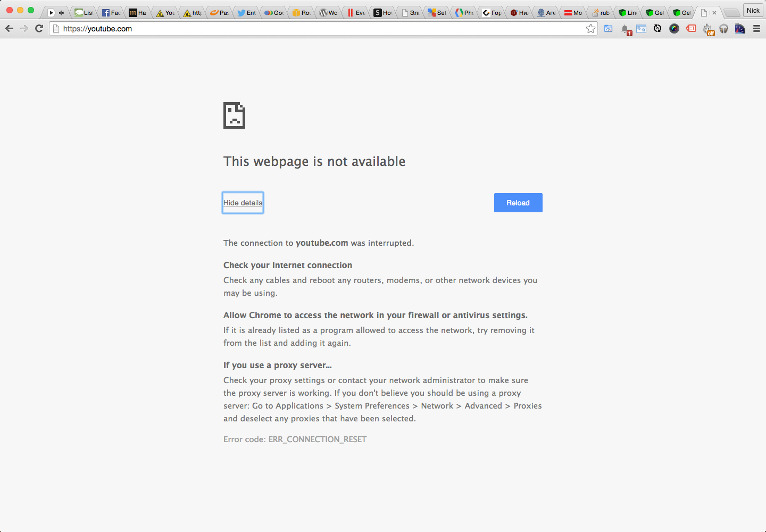This screenshot has height=532, width=766.
Task: Reload page via toolbar refresh icon
Action: point(39,29)
